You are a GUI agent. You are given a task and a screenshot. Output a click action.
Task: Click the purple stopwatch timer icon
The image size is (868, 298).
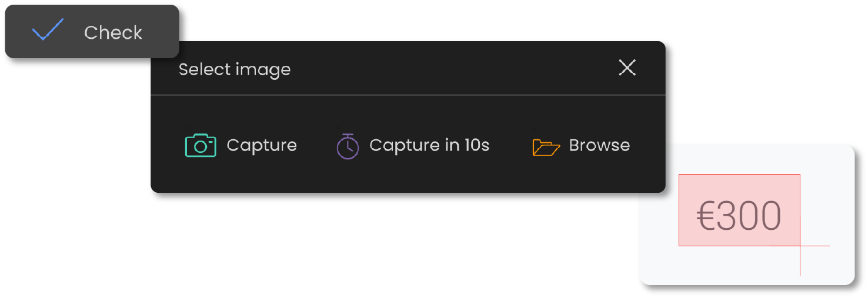point(348,146)
